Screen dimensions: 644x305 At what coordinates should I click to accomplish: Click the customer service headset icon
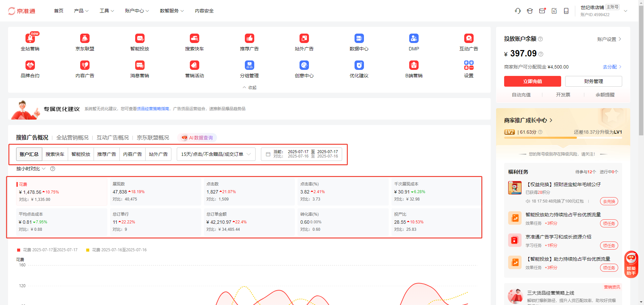pyautogui.click(x=518, y=11)
